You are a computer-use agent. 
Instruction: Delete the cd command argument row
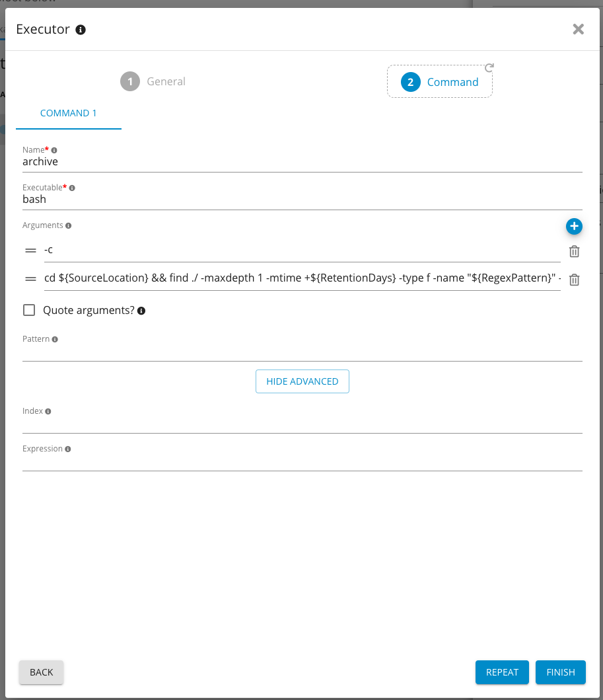[x=574, y=280]
